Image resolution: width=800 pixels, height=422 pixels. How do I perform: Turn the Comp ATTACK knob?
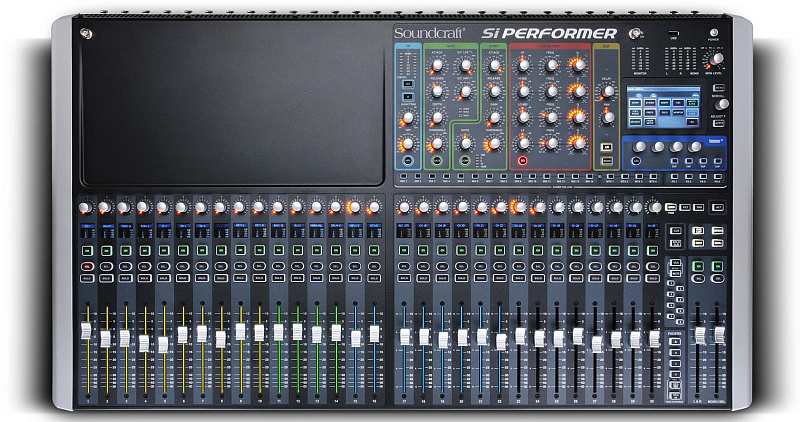(x=494, y=66)
